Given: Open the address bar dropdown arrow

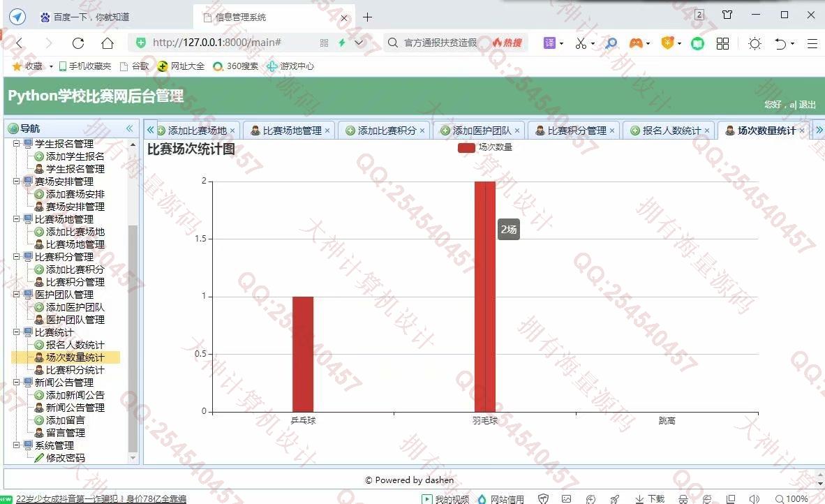Looking at the screenshot, I should 359,43.
